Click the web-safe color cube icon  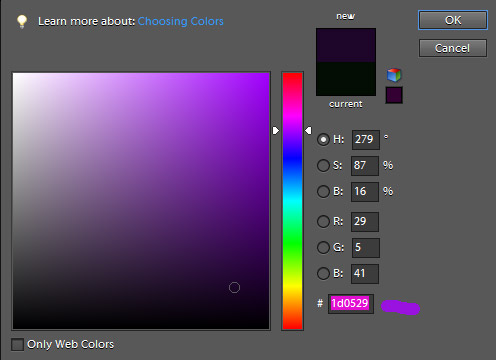(394, 75)
